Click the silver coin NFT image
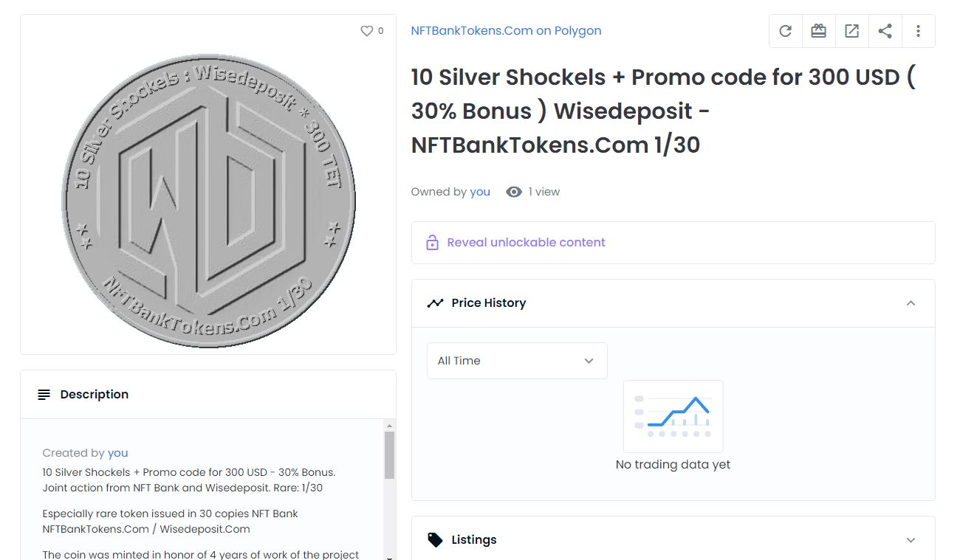The image size is (960, 560). pyautogui.click(x=208, y=199)
